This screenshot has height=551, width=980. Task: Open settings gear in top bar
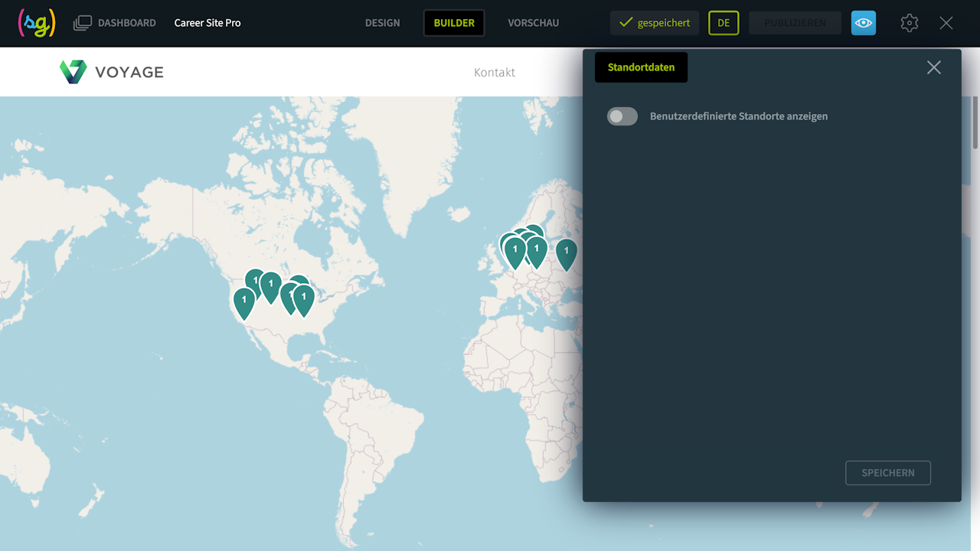(x=910, y=23)
